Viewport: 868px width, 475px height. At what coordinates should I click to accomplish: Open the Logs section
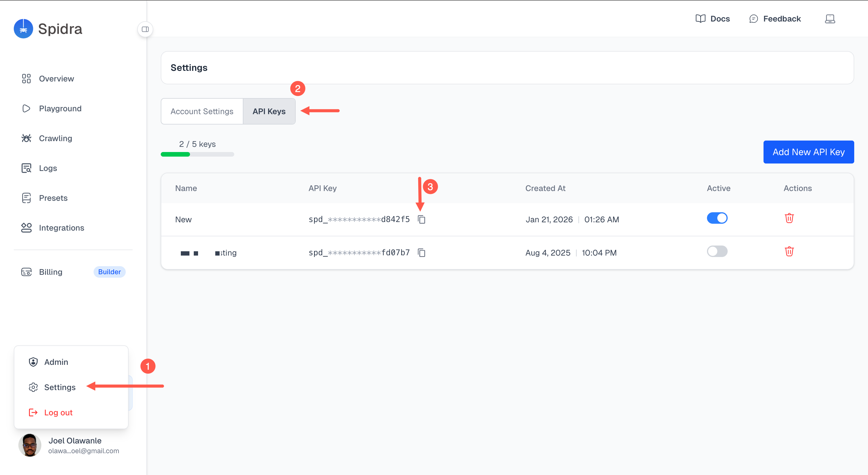[x=48, y=168]
